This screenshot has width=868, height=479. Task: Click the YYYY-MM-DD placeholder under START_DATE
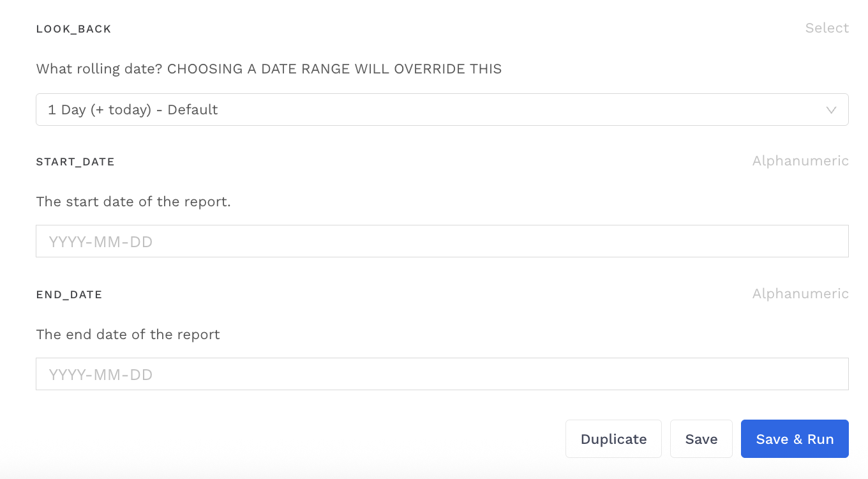[101, 242]
